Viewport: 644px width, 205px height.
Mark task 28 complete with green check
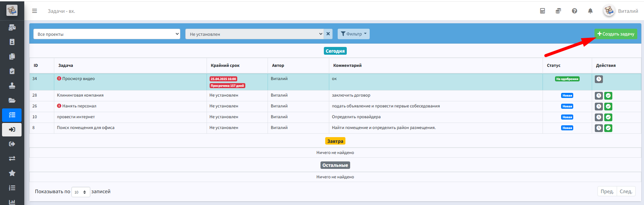[608, 96]
